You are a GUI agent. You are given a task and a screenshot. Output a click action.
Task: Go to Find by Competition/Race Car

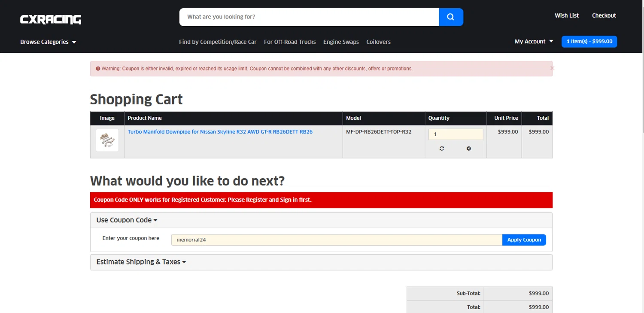tap(218, 42)
